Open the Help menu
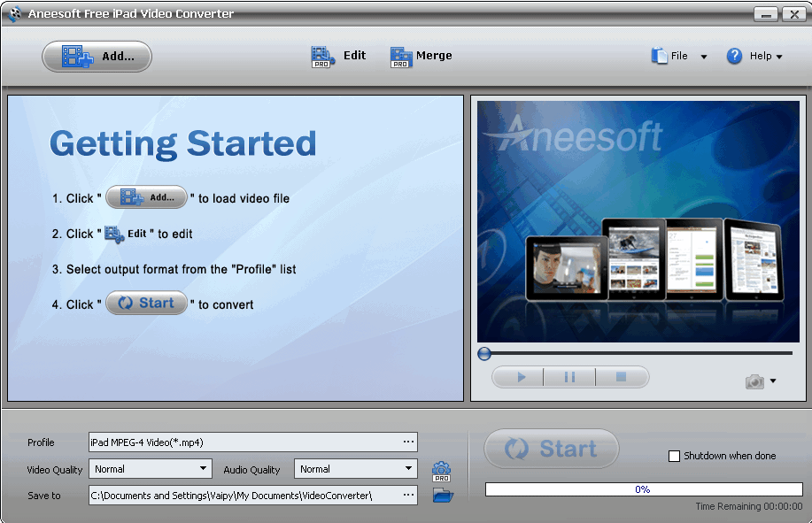This screenshot has height=523, width=812. 762,56
